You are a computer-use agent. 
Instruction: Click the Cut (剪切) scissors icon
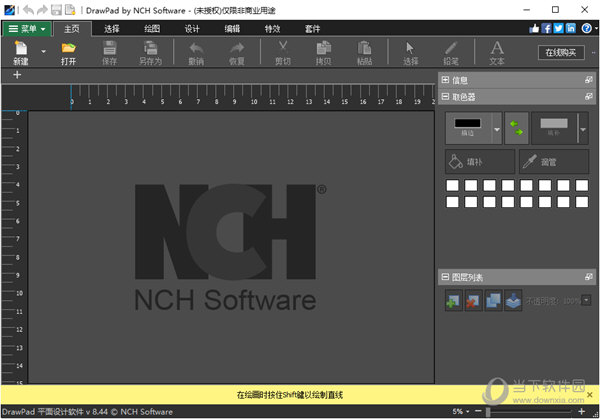pyautogui.click(x=283, y=48)
